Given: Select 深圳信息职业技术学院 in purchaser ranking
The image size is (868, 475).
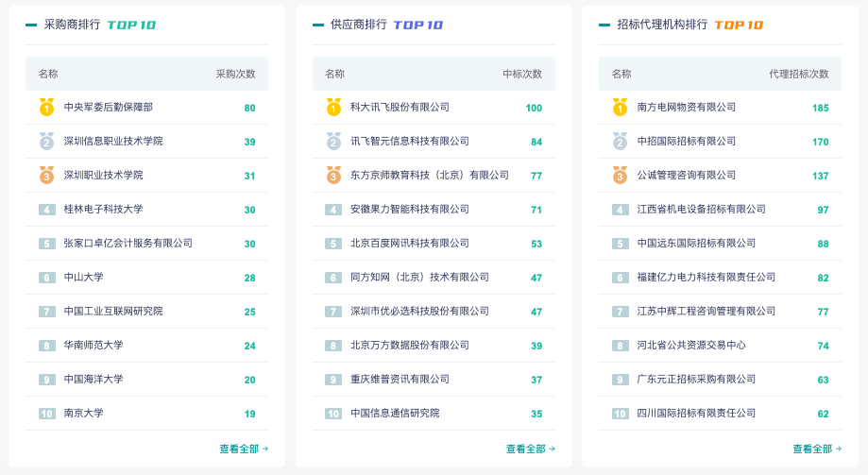Looking at the screenshot, I should (x=113, y=141).
